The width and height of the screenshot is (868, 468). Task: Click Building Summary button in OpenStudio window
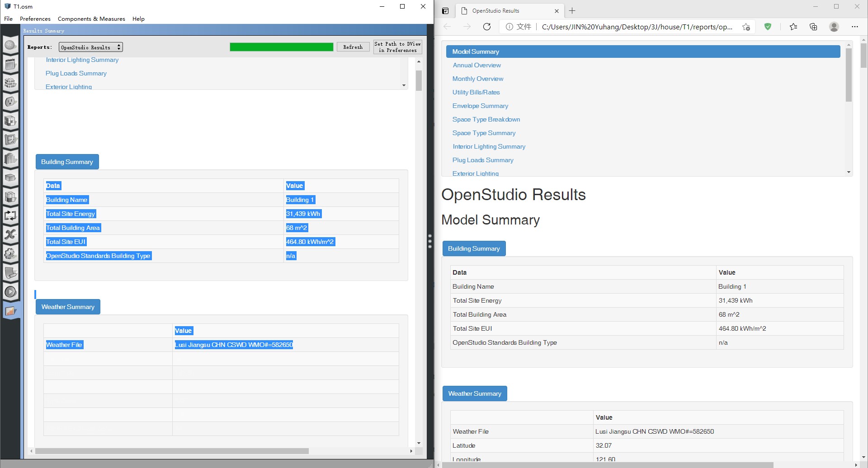pyautogui.click(x=67, y=162)
